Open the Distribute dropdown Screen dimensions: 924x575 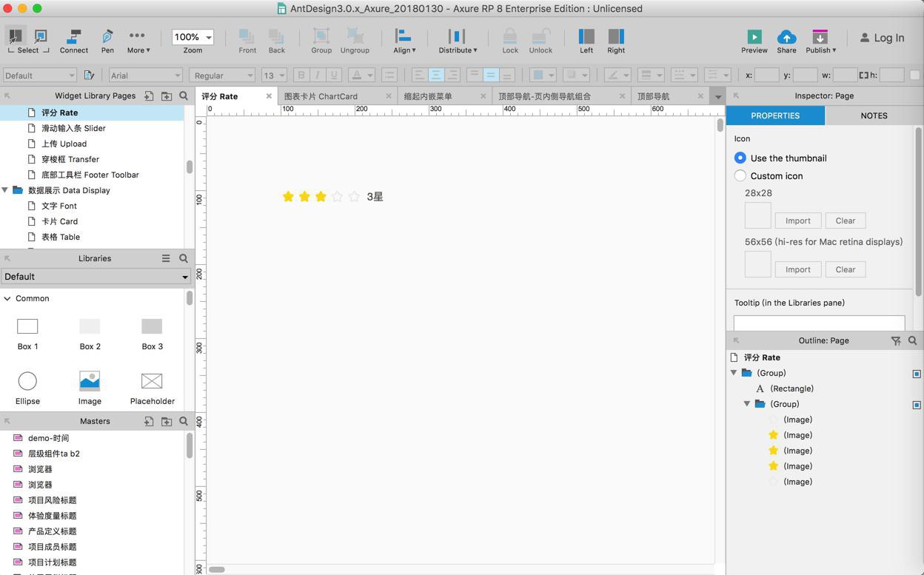point(458,41)
